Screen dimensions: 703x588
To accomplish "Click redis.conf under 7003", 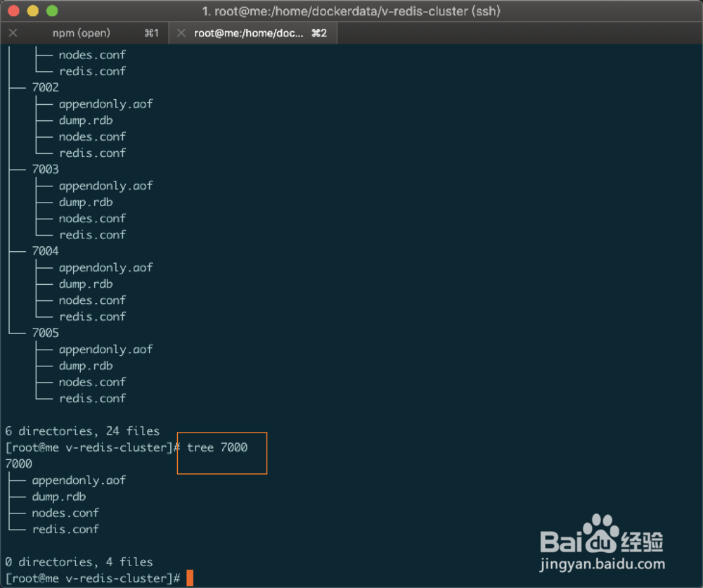I will point(92,235).
